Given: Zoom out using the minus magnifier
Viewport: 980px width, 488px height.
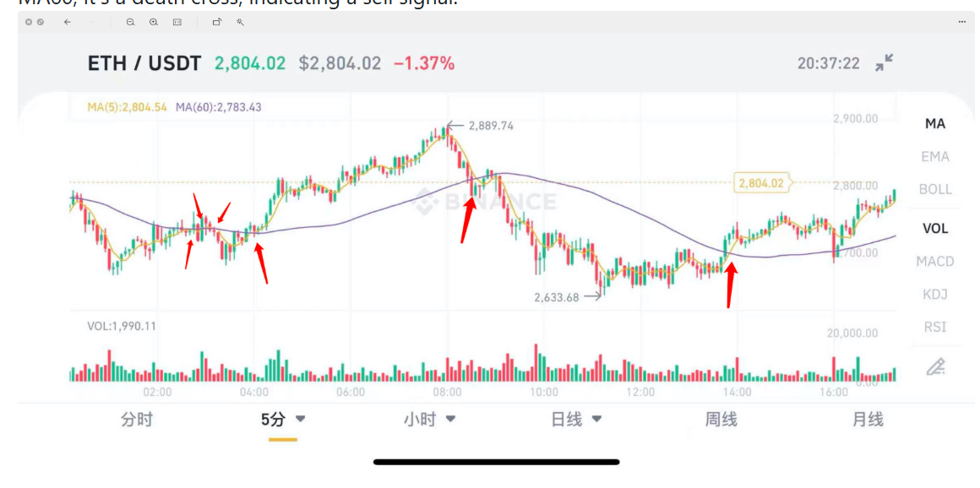Looking at the screenshot, I should point(130,22).
